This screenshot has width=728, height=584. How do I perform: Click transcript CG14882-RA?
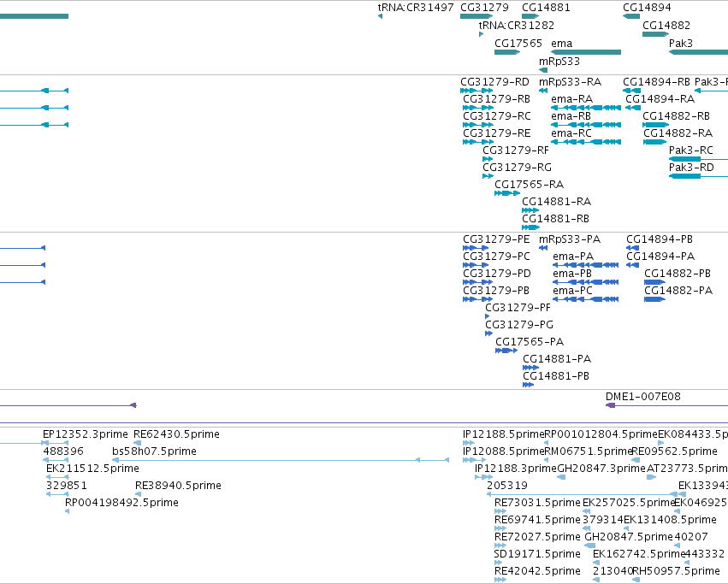(678, 133)
